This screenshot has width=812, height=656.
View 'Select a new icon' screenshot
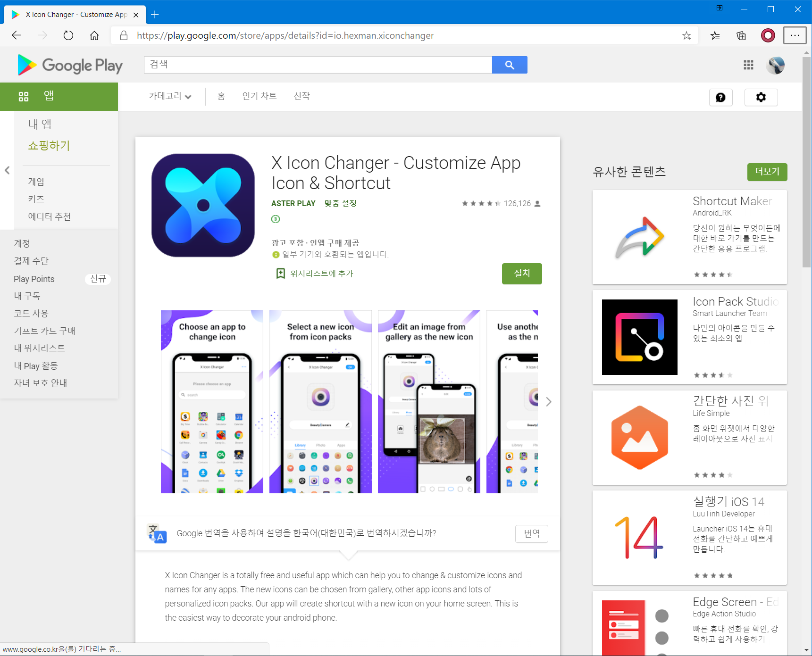[320, 402]
